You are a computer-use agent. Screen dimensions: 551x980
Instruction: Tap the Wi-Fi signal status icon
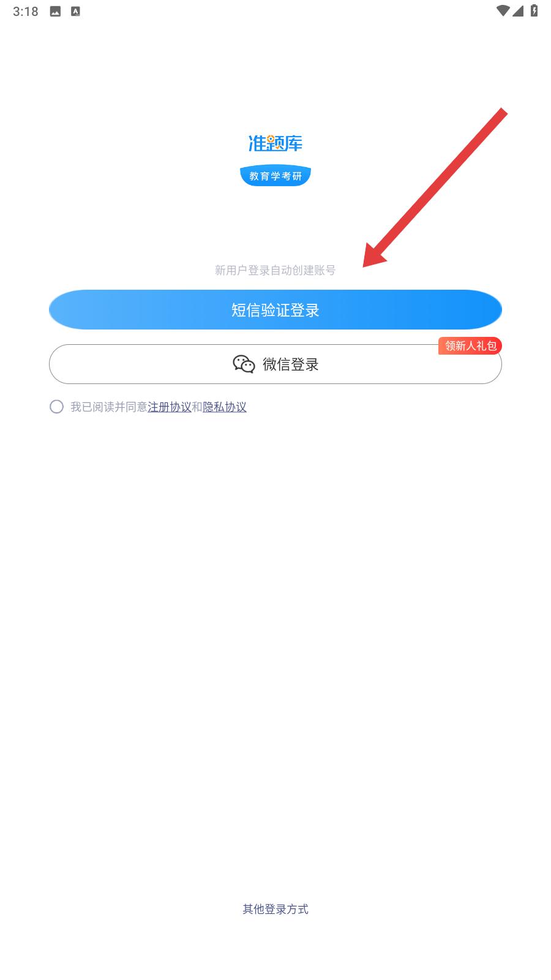[x=503, y=10]
